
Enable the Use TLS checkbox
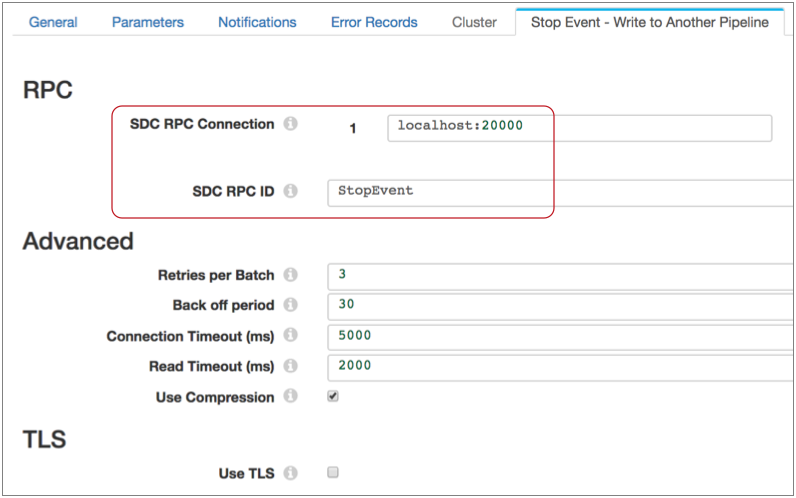pyautogui.click(x=333, y=472)
